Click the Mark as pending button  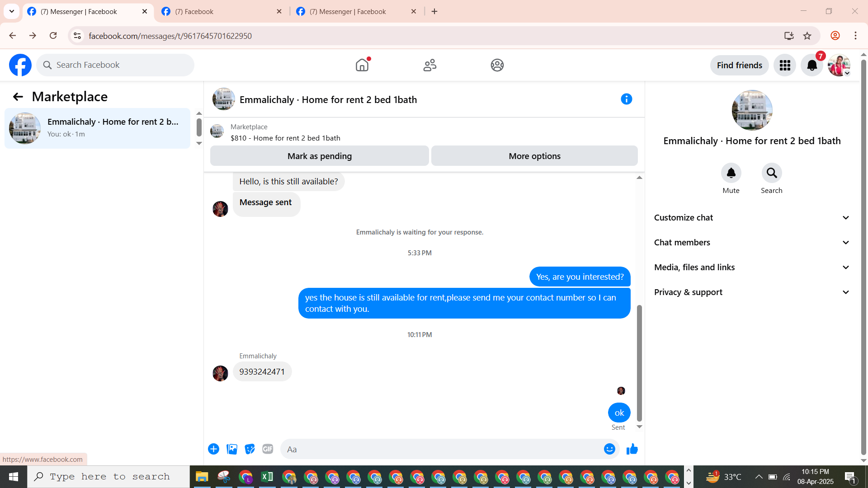tap(319, 156)
